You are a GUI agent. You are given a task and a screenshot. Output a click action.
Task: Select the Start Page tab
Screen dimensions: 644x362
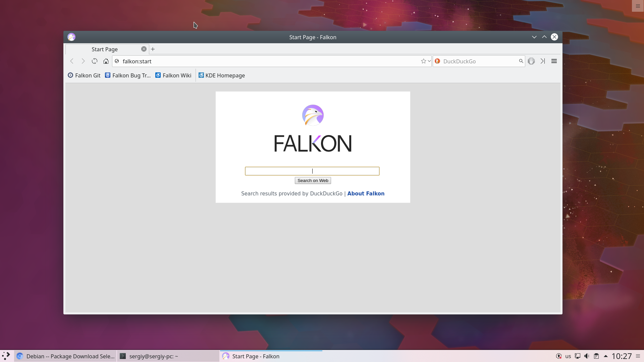[x=104, y=49]
